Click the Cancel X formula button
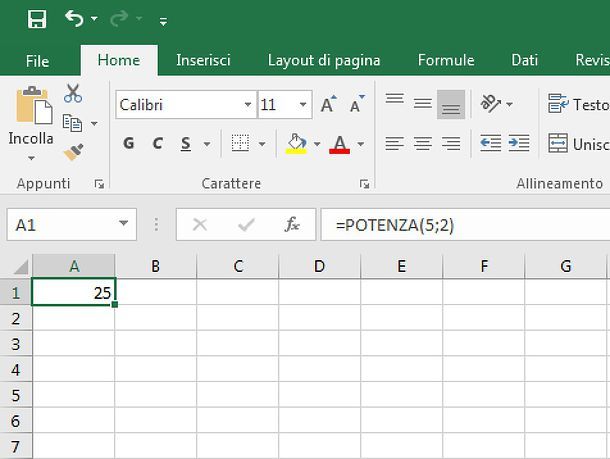 point(200,224)
